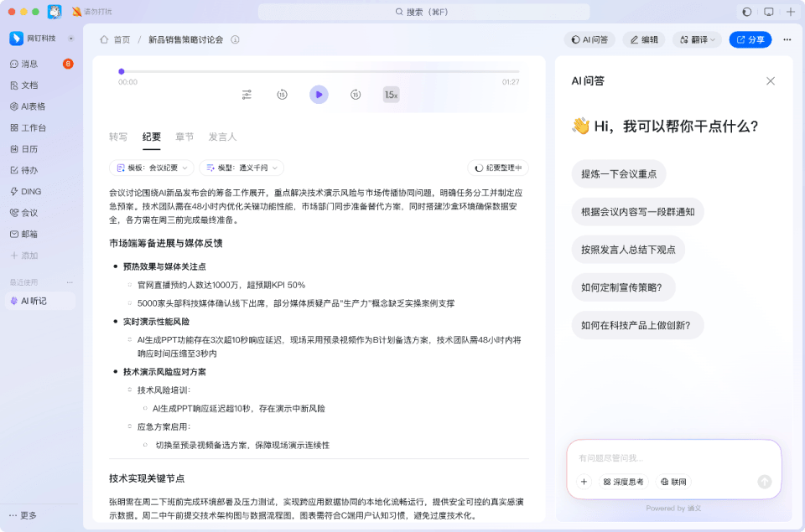
Task: Click the info icon beside the meeting title
Action: pyautogui.click(x=235, y=39)
